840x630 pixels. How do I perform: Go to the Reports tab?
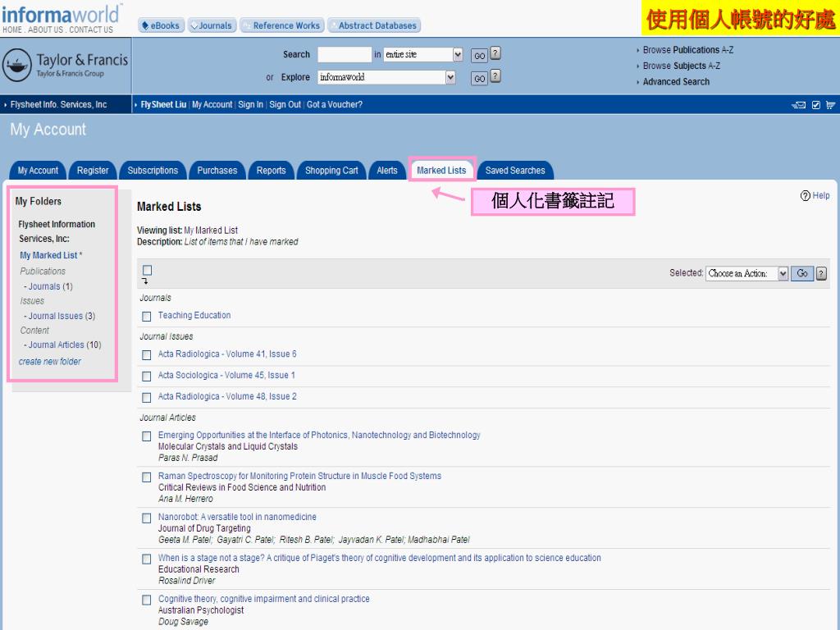pos(271,171)
